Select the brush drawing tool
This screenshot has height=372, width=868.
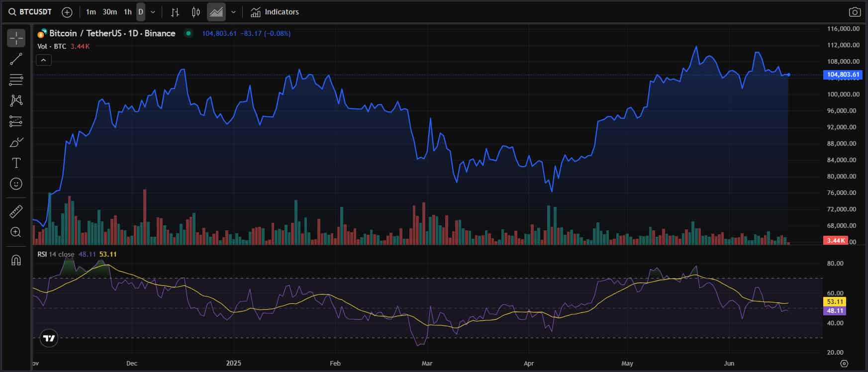[16, 142]
